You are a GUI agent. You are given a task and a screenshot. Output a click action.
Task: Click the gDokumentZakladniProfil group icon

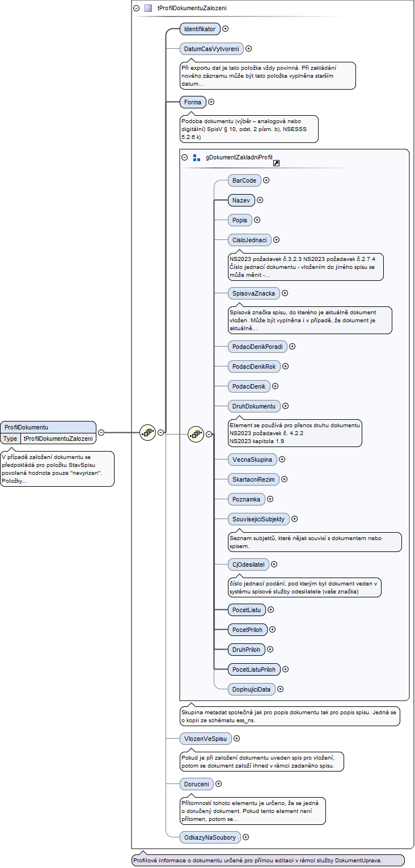(x=197, y=158)
